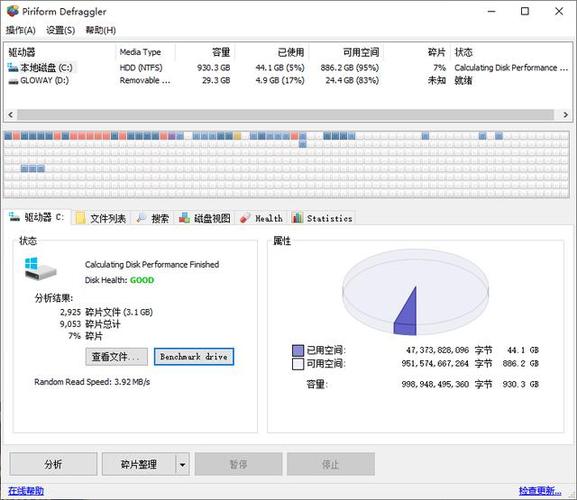Click the 930.3 GB capacity cell for C:
Viewport: 577px width, 500px height.
[x=213, y=68]
